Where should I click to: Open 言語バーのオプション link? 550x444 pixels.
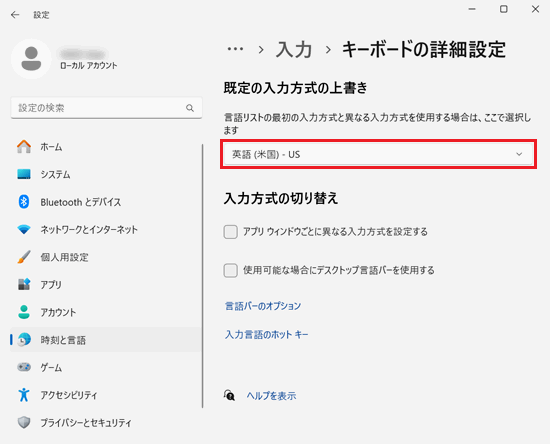tap(263, 306)
